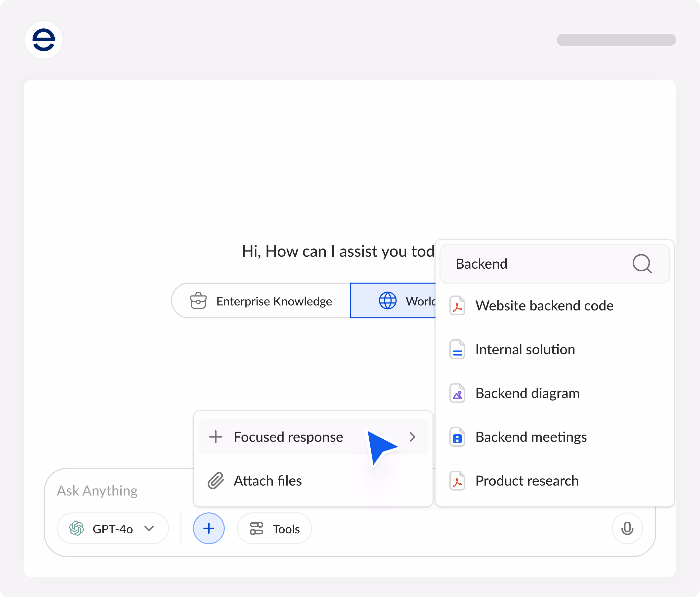This screenshot has height=597, width=700.
Task: Select the Focused response menu item
Action: point(288,437)
